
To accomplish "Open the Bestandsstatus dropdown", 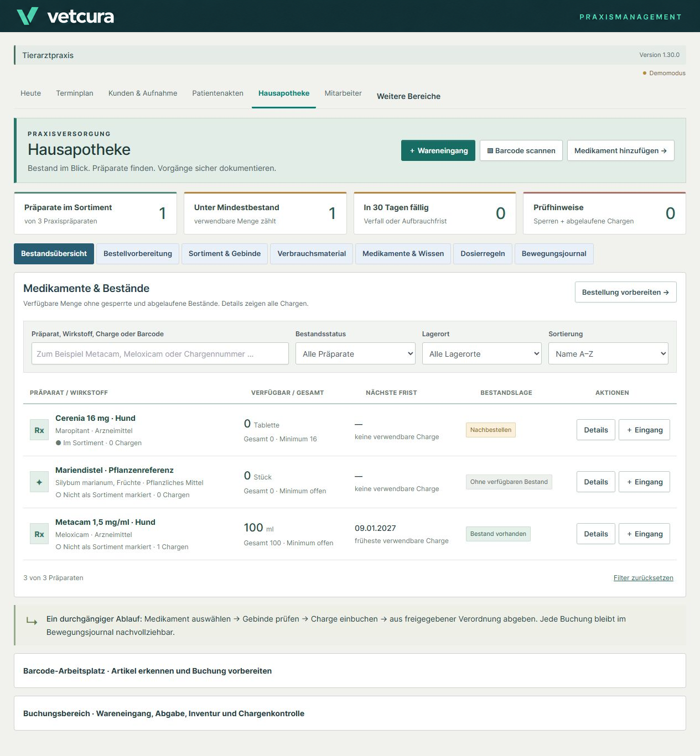I will [355, 353].
